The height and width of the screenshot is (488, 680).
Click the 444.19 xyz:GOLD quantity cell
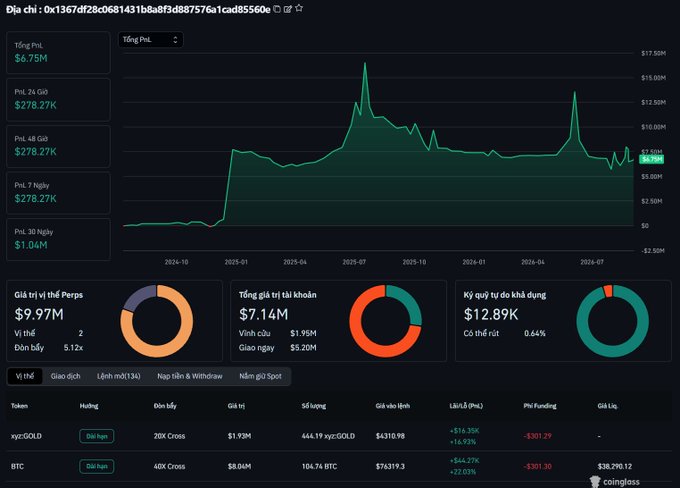328,436
